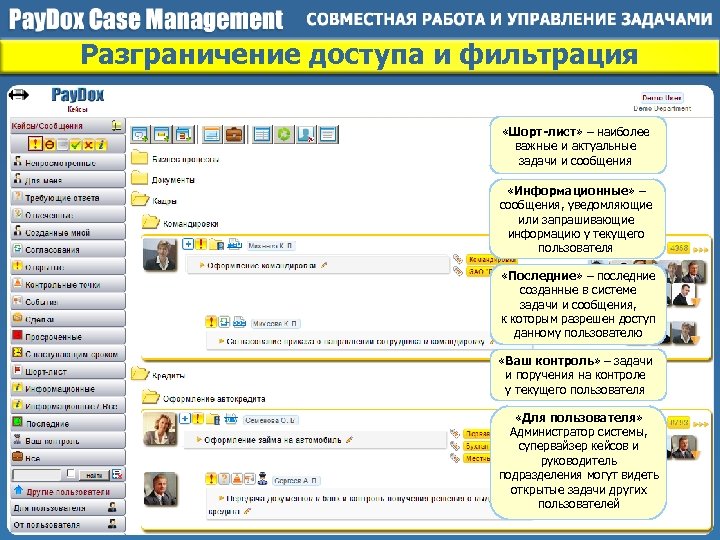This screenshot has width=720, height=540.
Task: Open the Созданные мной filter
Action: click(68, 232)
